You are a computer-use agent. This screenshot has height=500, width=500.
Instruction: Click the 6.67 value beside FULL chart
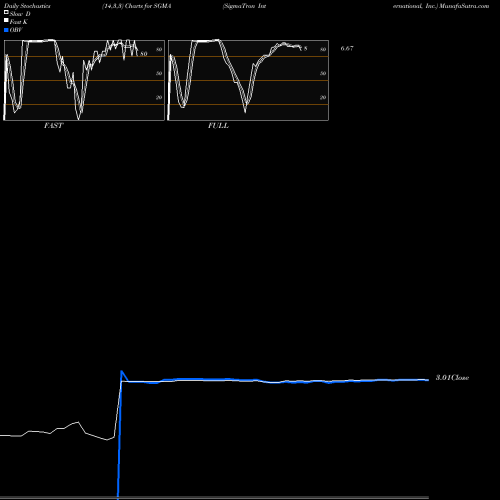[347, 48]
